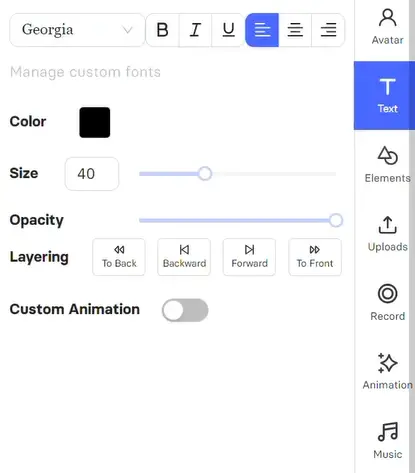Open the Record panel icon
This screenshot has height=473, width=415.
387,302
